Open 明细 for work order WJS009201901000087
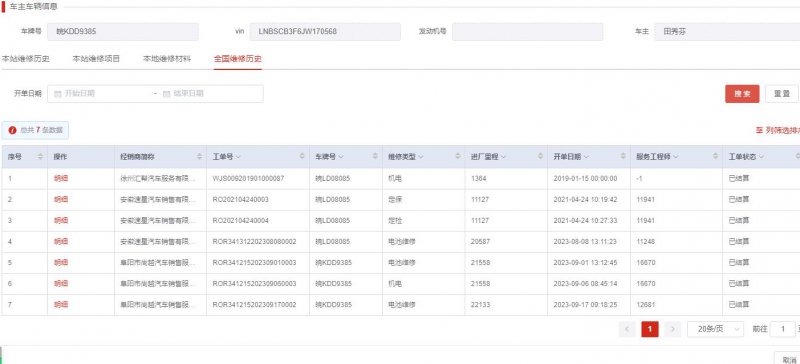The image size is (800, 364). tap(61, 178)
